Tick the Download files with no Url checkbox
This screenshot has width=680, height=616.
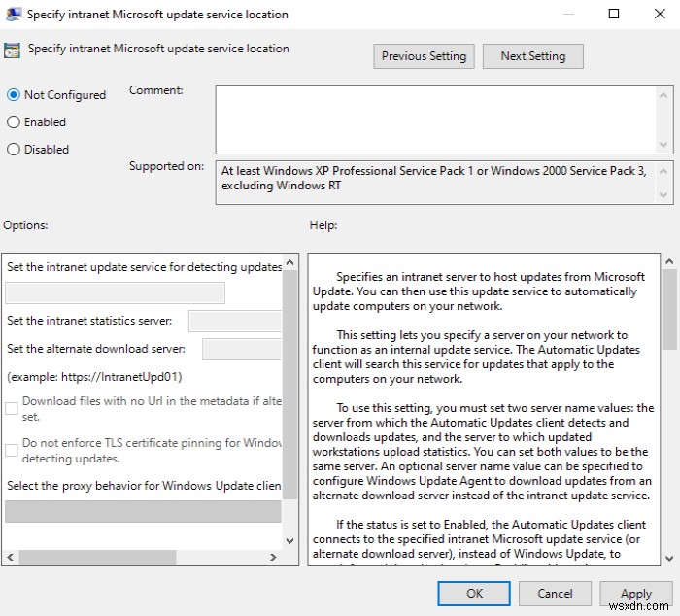12,408
